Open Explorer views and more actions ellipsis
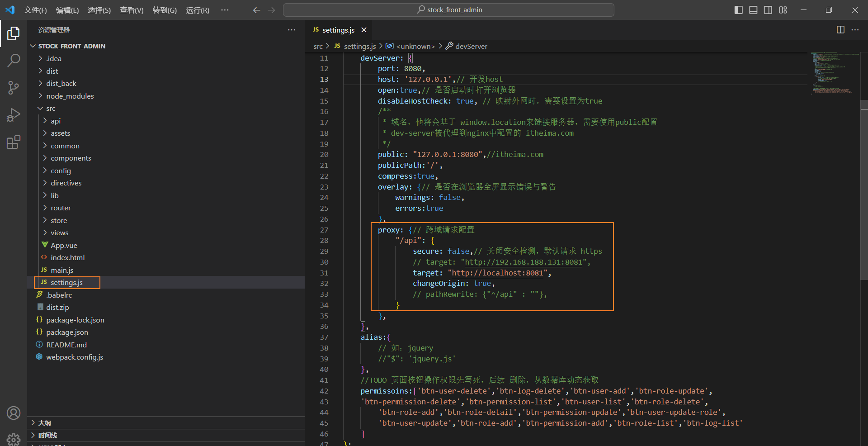 coord(292,30)
